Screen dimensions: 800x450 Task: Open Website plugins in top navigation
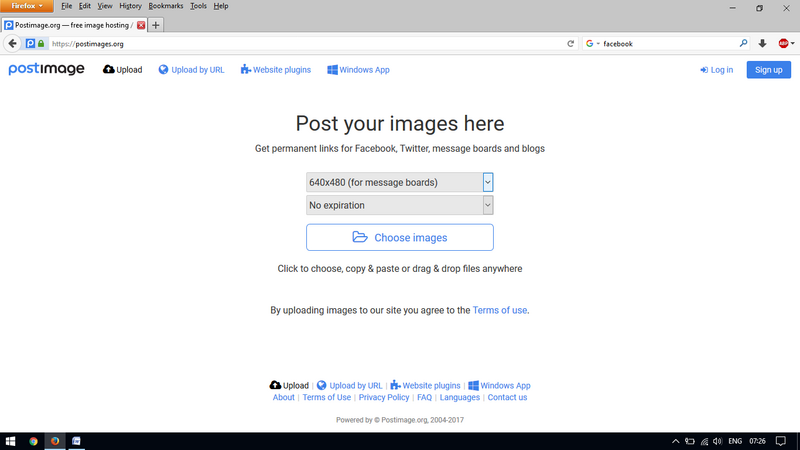[x=276, y=70]
